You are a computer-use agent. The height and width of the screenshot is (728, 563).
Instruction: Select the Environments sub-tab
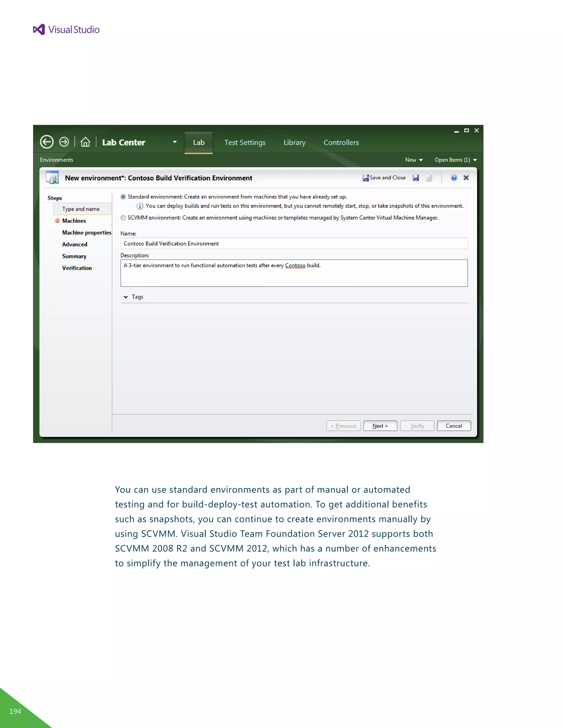coord(56,160)
